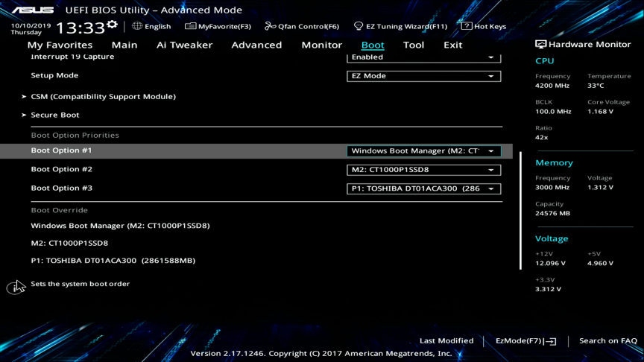
Task: Open the Boot Option #1 dropdown
Action: tap(424, 151)
